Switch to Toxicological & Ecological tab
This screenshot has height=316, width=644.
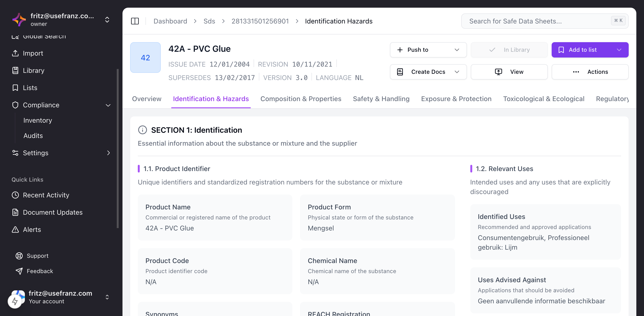(544, 99)
